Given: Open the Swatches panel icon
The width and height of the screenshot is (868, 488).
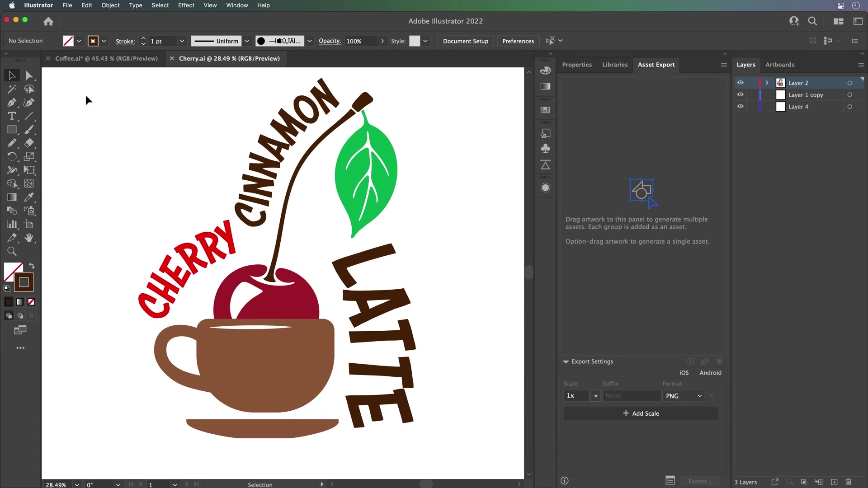Looking at the screenshot, I should point(546,110).
